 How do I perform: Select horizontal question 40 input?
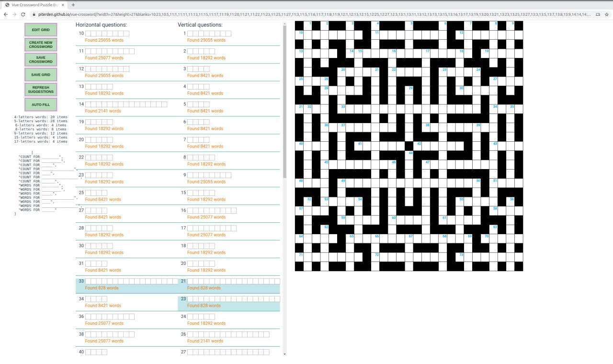[x=96, y=352]
